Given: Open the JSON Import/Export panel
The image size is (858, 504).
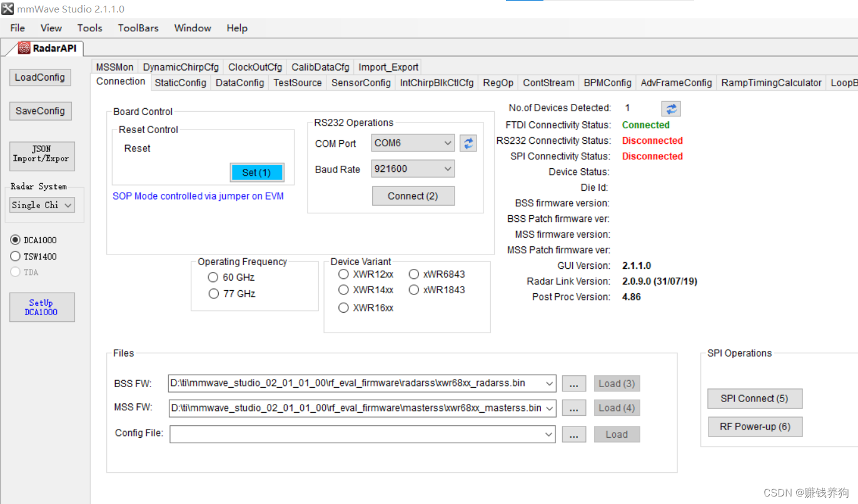Looking at the screenshot, I should pos(42,156).
